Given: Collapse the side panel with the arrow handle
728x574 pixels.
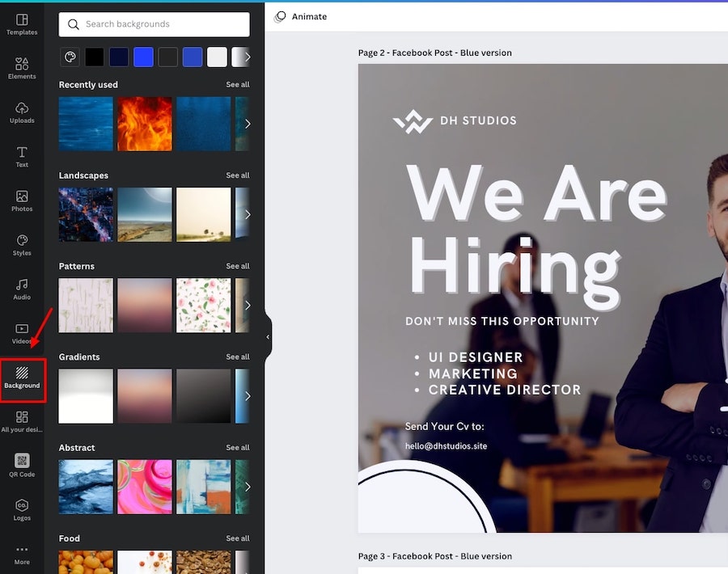Looking at the screenshot, I should tap(268, 337).
